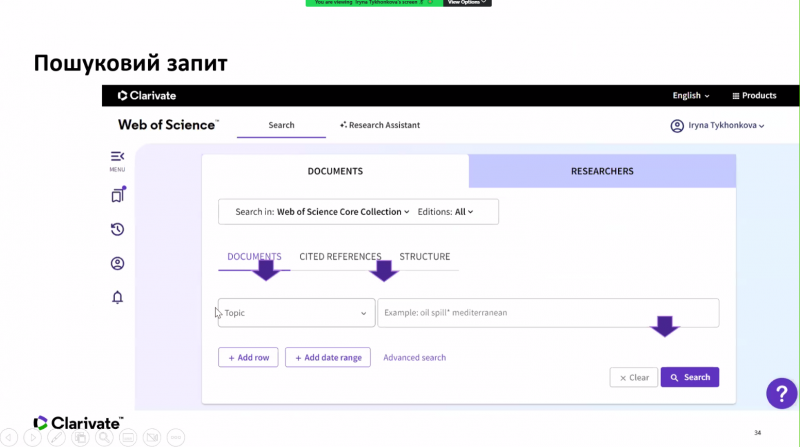
Task: Open the pen and pointer tools control
Action: (56, 437)
